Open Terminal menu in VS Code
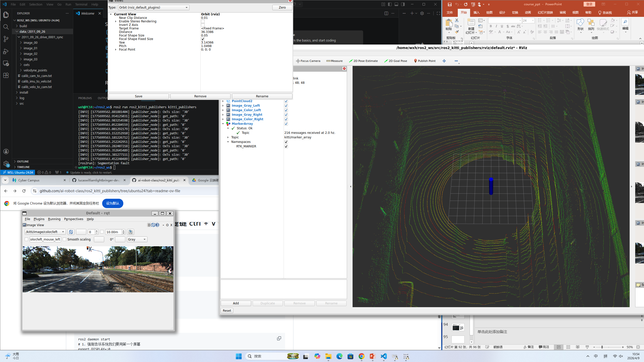 (x=81, y=4)
